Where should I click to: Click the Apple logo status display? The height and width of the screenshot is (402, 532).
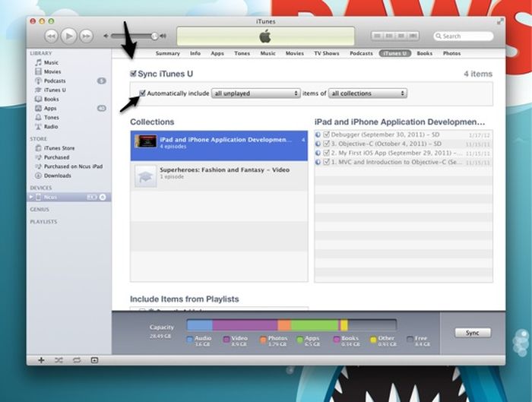coord(265,36)
